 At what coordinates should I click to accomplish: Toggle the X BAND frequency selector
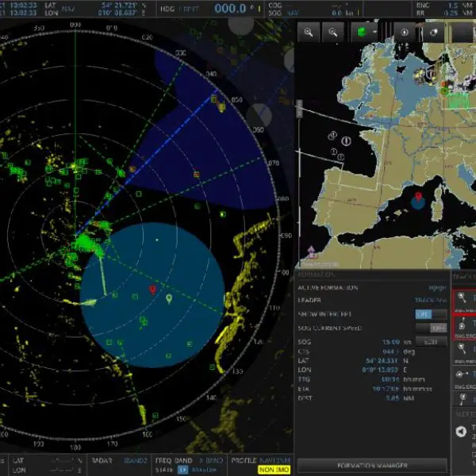(214, 460)
